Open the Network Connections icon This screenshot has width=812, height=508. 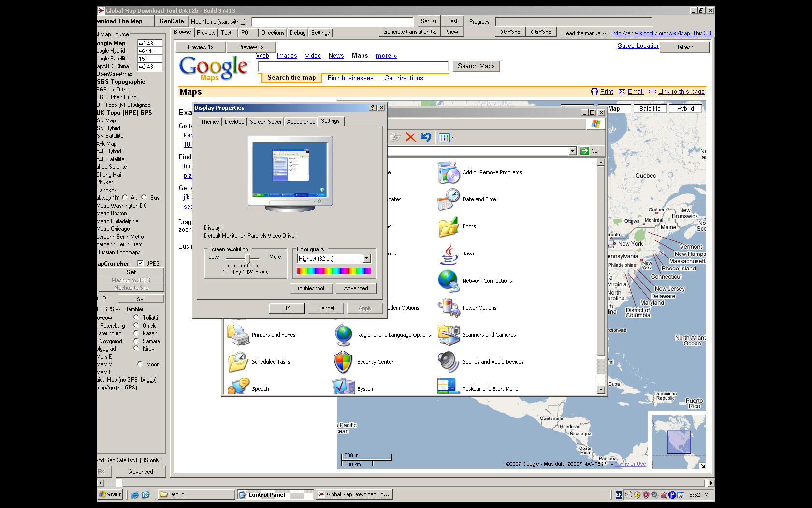click(x=449, y=281)
